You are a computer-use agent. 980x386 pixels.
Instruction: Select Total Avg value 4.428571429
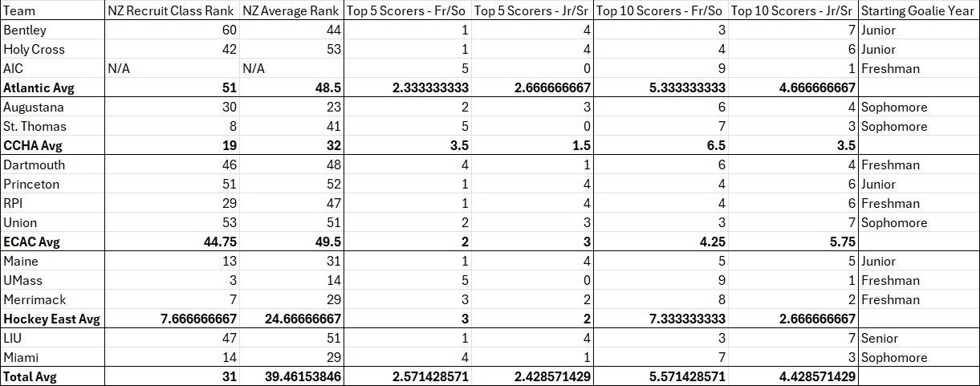(x=794, y=376)
